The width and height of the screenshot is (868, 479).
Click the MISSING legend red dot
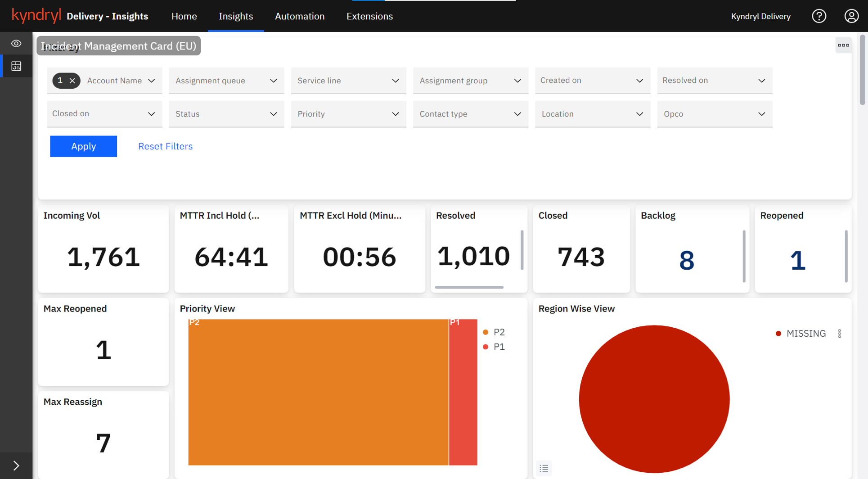point(778,334)
